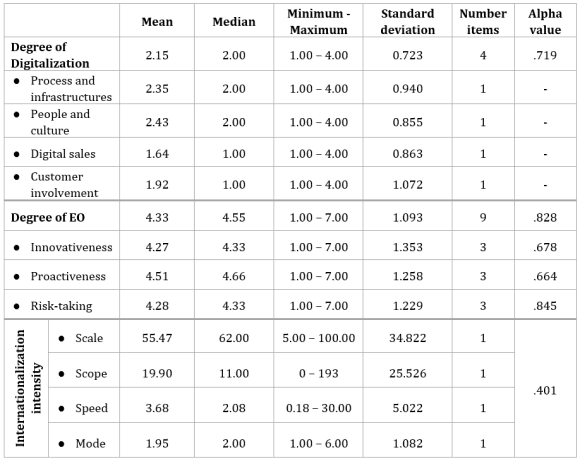Select the Customer involvement standard deviation 1.072
This screenshot has height=462, width=580.
coord(408,184)
